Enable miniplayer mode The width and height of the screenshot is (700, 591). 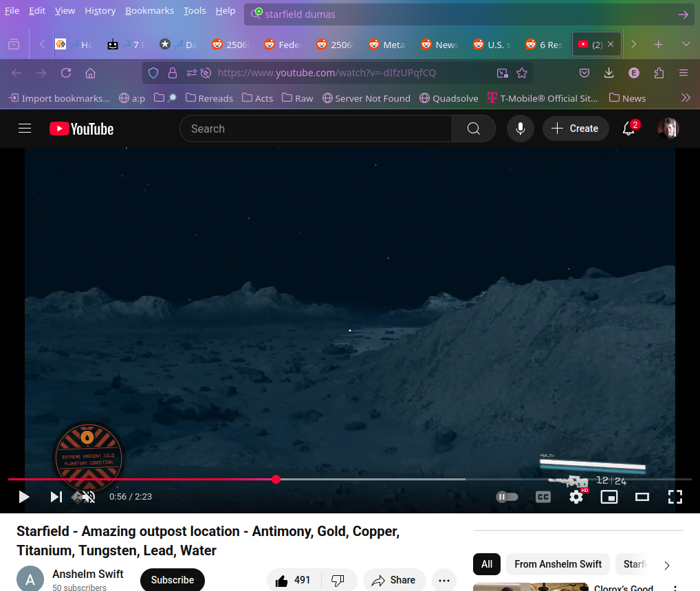tap(609, 497)
